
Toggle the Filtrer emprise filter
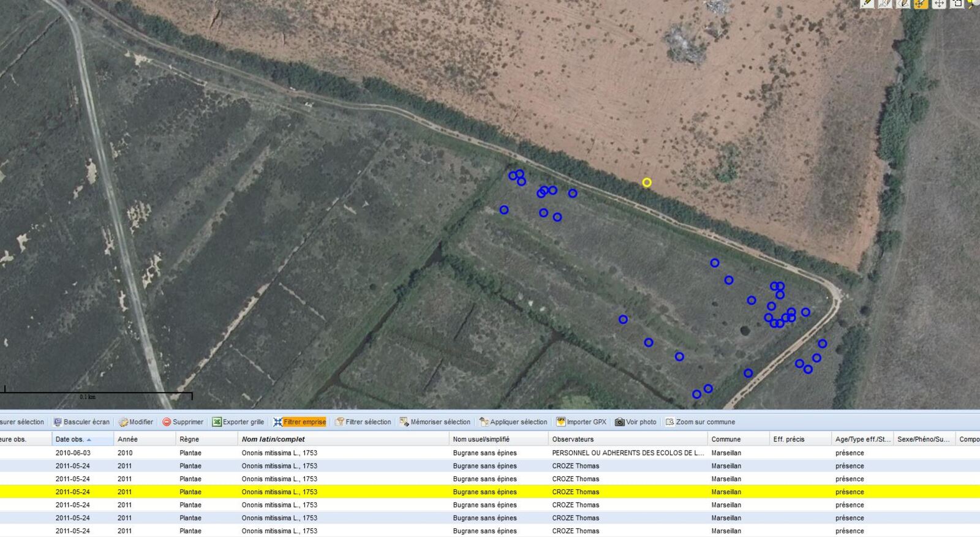pyautogui.click(x=300, y=422)
